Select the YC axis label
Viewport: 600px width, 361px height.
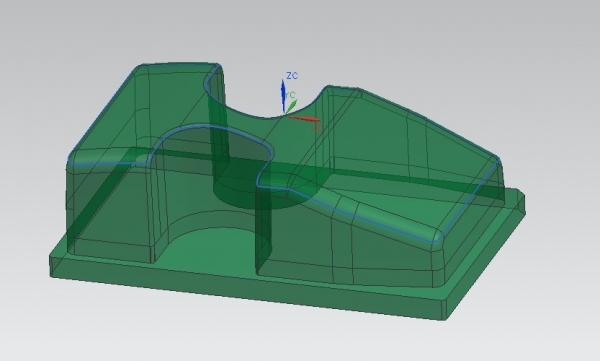[291, 95]
